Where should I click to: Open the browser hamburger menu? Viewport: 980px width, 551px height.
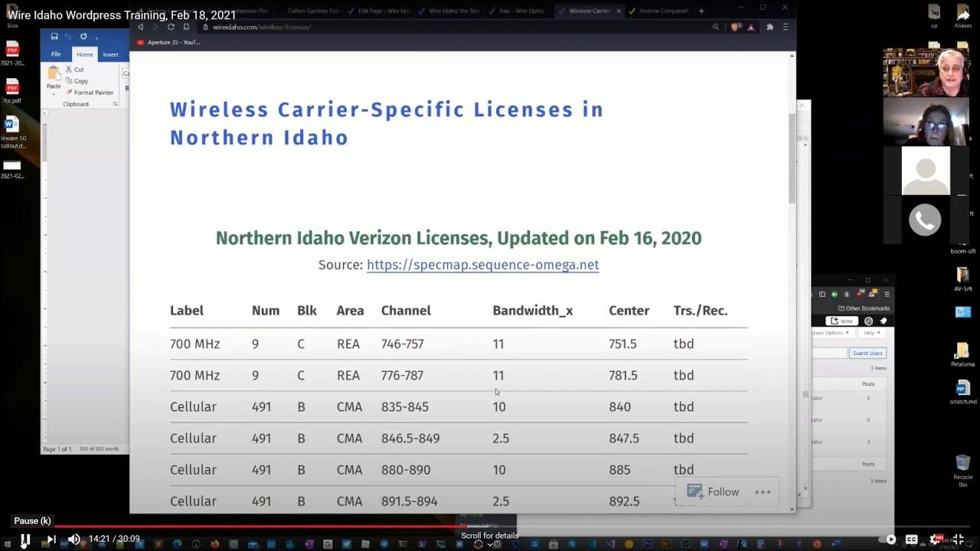point(785,27)
